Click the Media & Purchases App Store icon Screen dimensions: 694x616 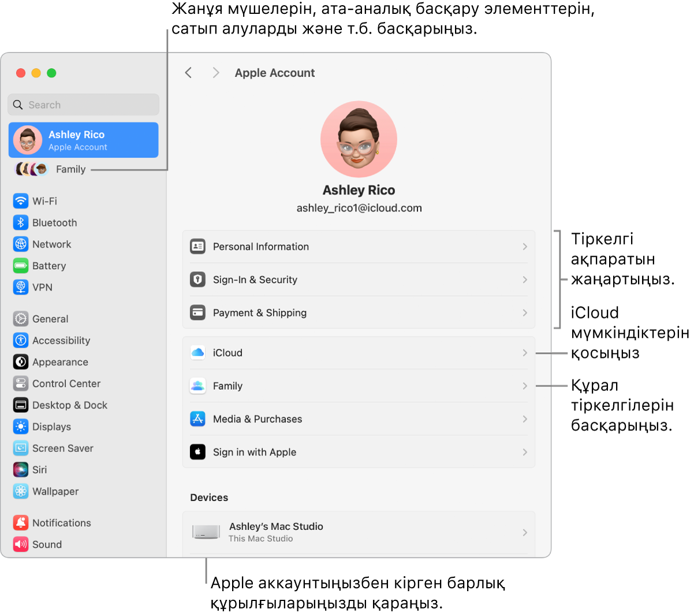click(x=197, y=419)
